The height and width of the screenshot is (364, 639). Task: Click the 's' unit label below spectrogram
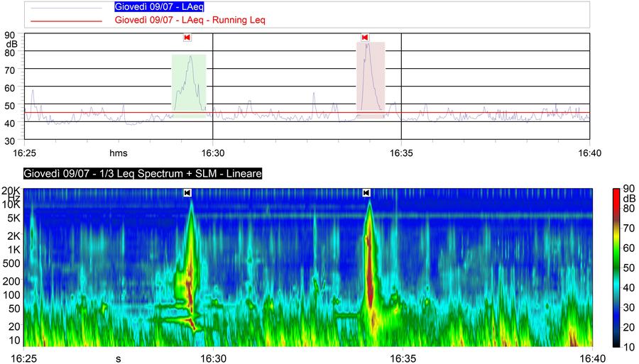coord(118,359)
